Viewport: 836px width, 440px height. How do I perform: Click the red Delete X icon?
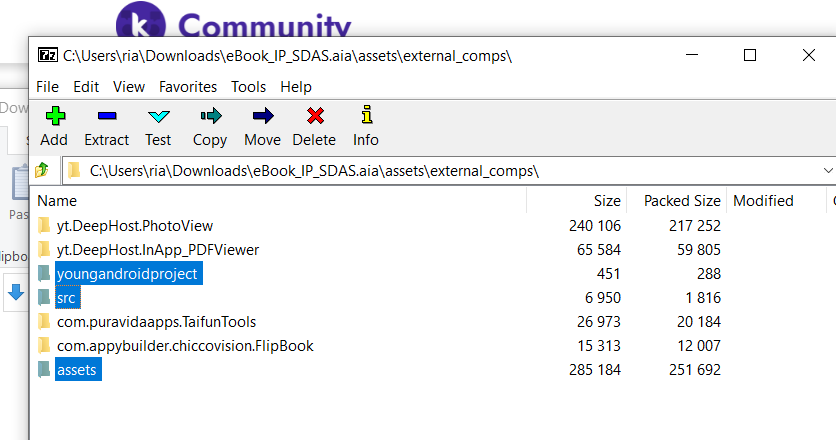(315, 116)
